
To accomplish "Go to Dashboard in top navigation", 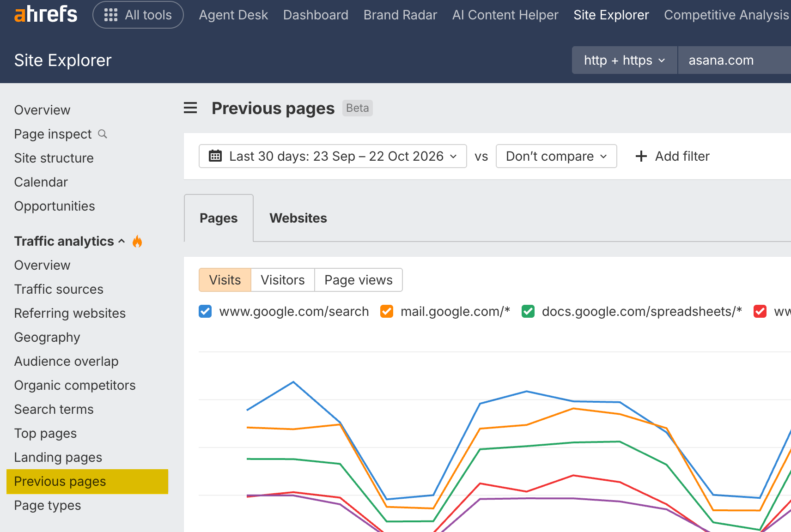I will (316, 15).
